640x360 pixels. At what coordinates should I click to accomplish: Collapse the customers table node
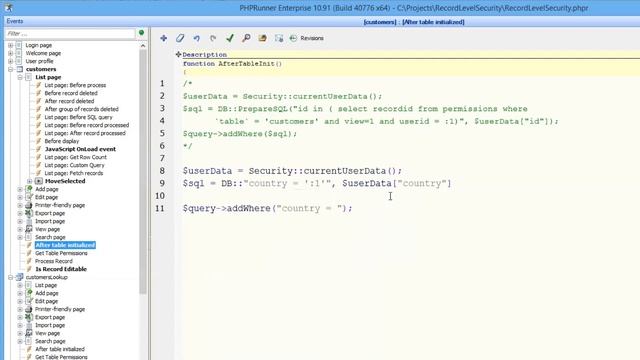pyautogui.click(x=11, y=69)
